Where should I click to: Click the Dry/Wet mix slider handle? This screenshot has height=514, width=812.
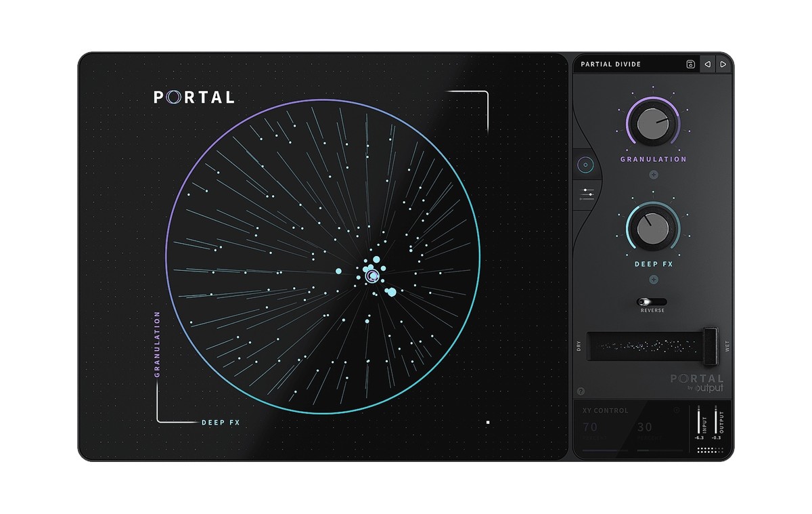tap(710, 345)
